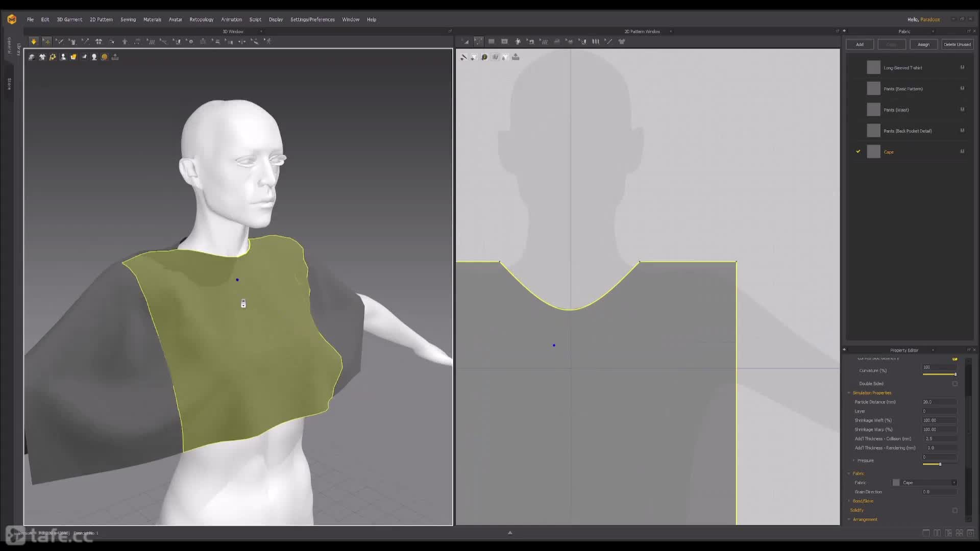The height and width of the screenshot is (551, 980).
Task: Open the 3D Window title dropdown arrow
Action: tap(261, 32)
